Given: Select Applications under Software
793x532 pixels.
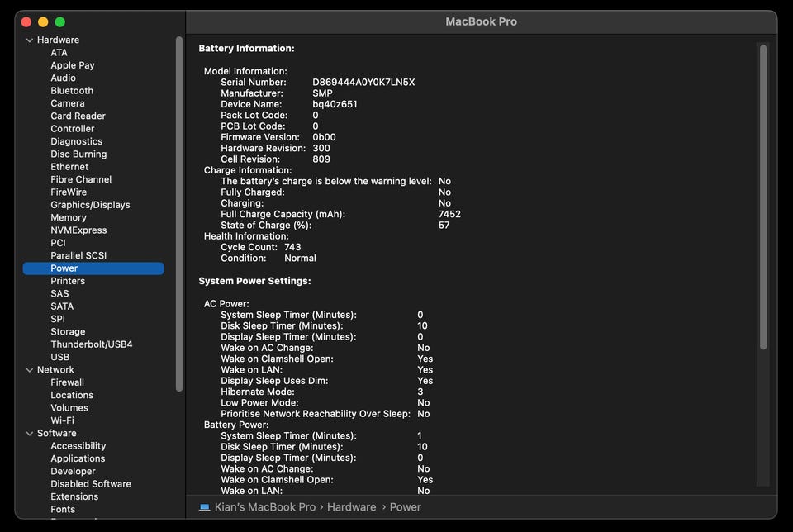Looking at the screenshot, I should [78, 458].
